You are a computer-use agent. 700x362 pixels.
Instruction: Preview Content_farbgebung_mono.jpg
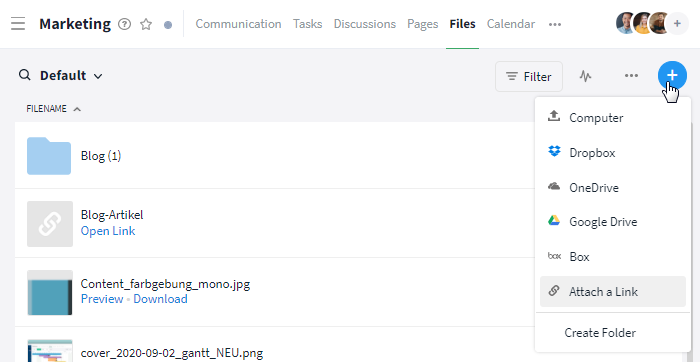tap(102, 299)
